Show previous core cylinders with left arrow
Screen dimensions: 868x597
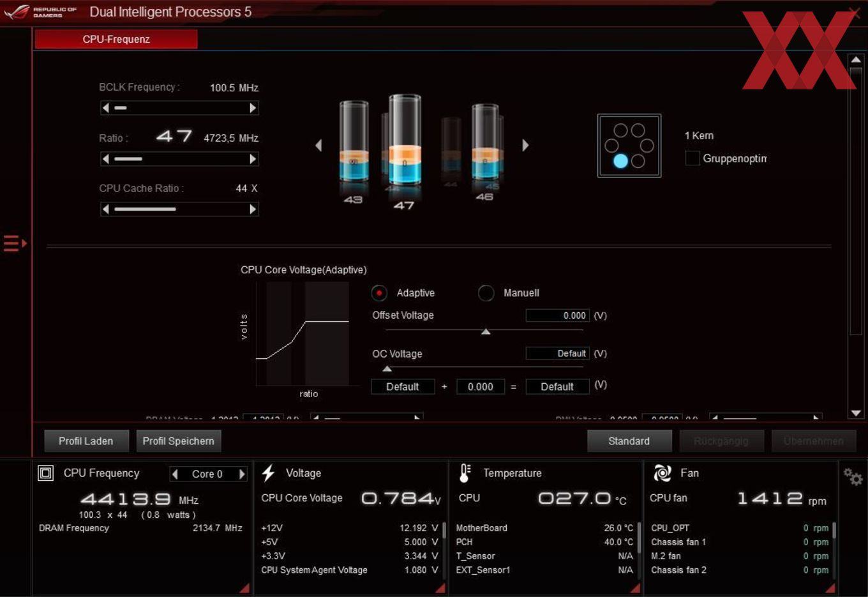pos(318,145)
